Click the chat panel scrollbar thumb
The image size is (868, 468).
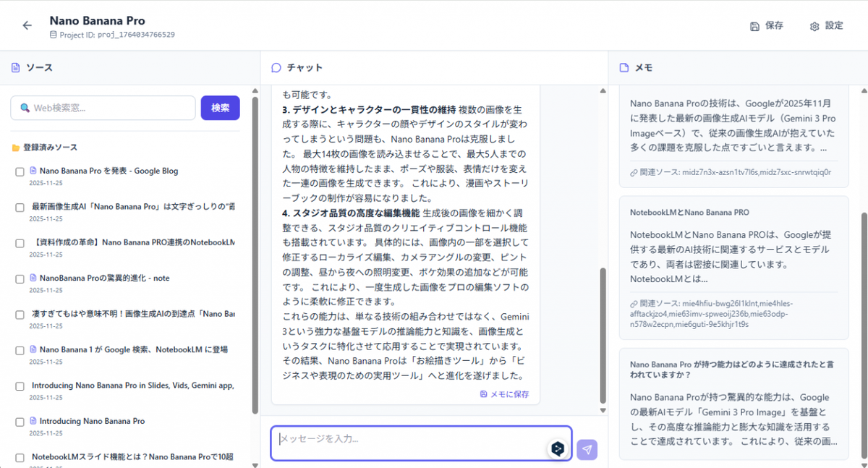pos(603,336)
